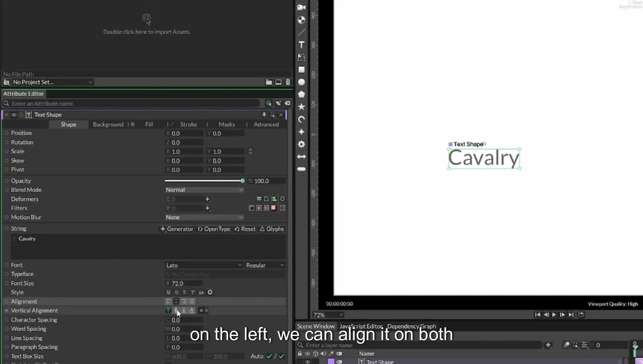Open the Motion Blur None dropdown
This screenshot has height=364, width=643.
coord(204,217)
